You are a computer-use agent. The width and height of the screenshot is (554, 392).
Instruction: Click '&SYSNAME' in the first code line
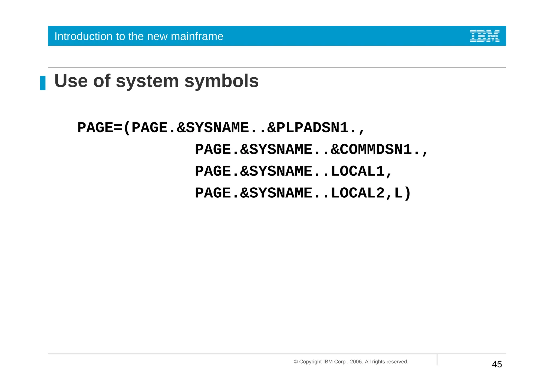[x=212, y=128]
